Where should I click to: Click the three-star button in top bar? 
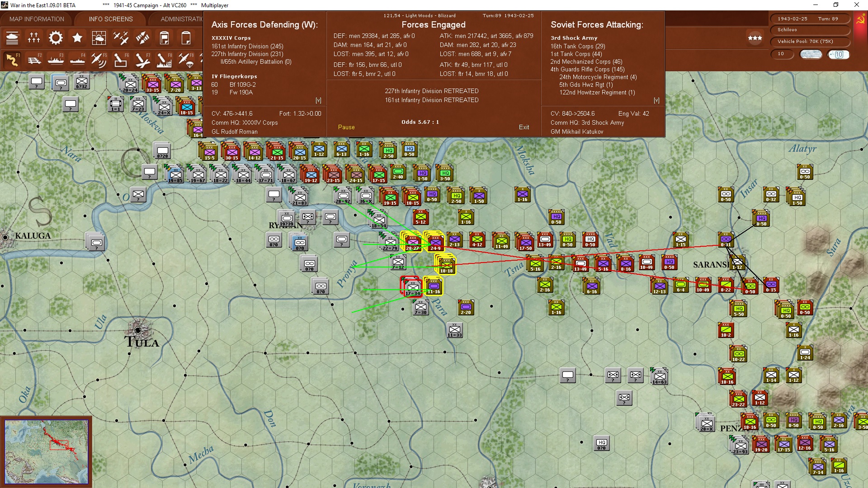[755, 38]
